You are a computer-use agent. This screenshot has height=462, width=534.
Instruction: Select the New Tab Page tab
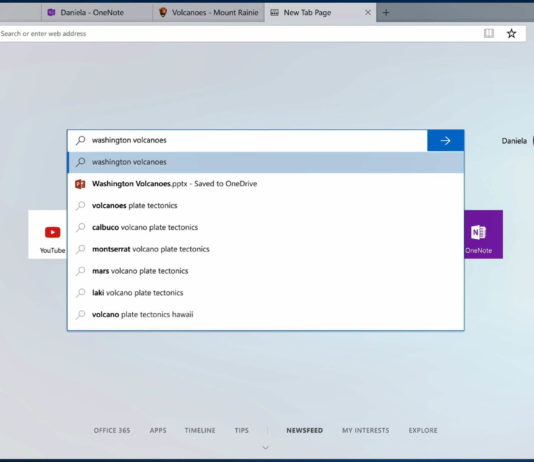pos(320,13)
